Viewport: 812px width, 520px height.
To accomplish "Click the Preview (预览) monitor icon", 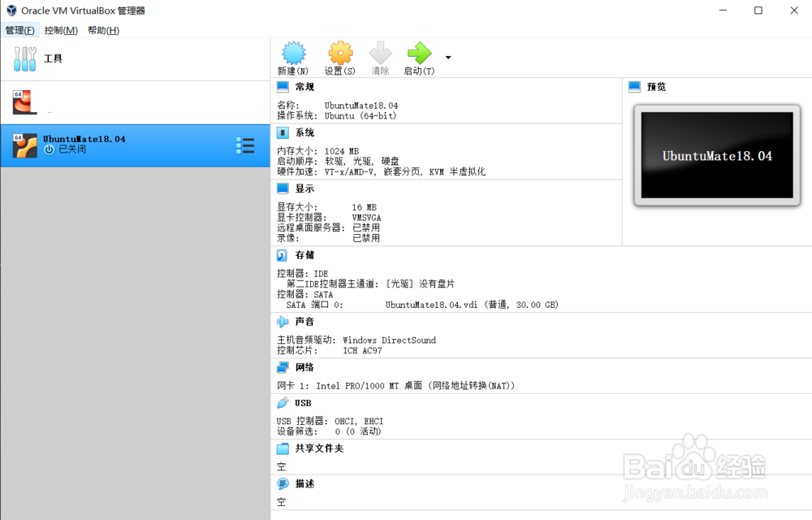I will (634, 86).
